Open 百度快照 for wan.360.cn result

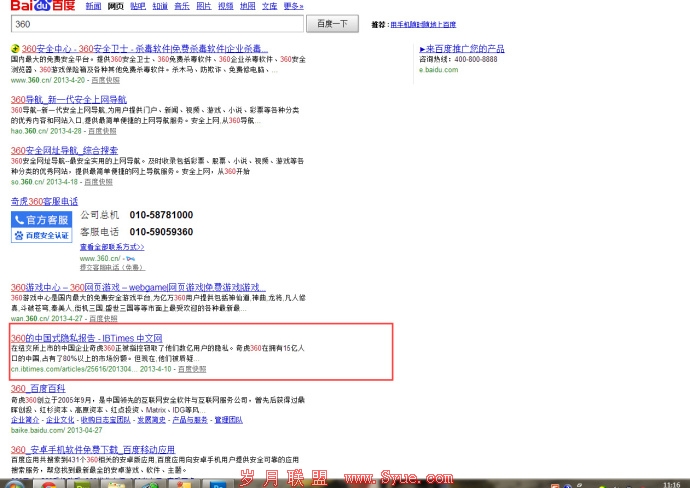[x=103, y=319]
